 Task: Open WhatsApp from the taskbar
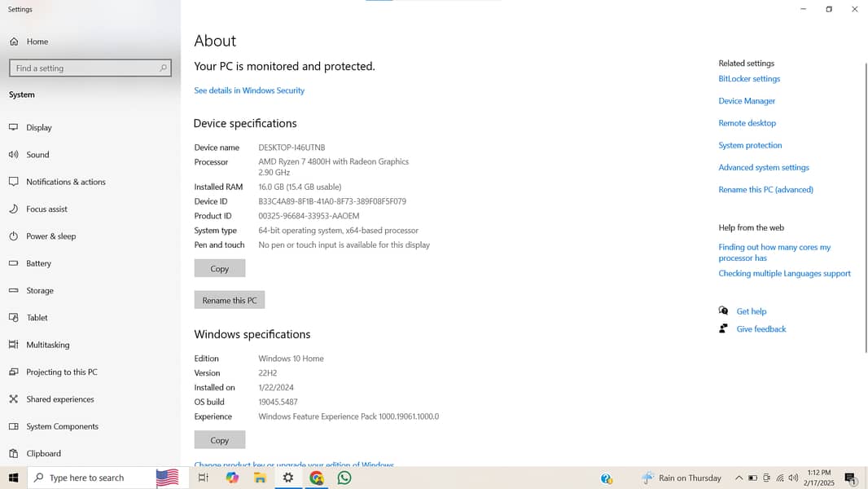click(x=344, y=478)
